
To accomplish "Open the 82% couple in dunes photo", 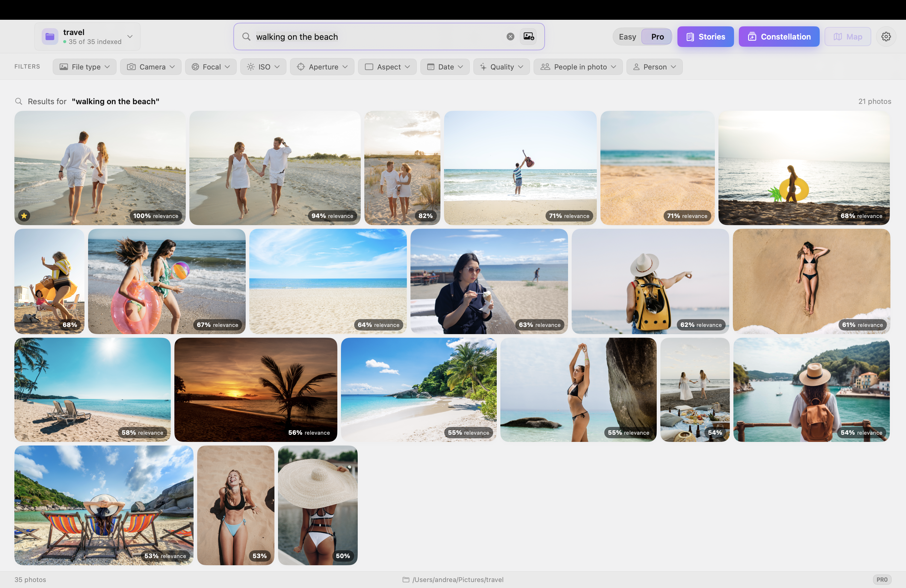I will tap(402, 168).
